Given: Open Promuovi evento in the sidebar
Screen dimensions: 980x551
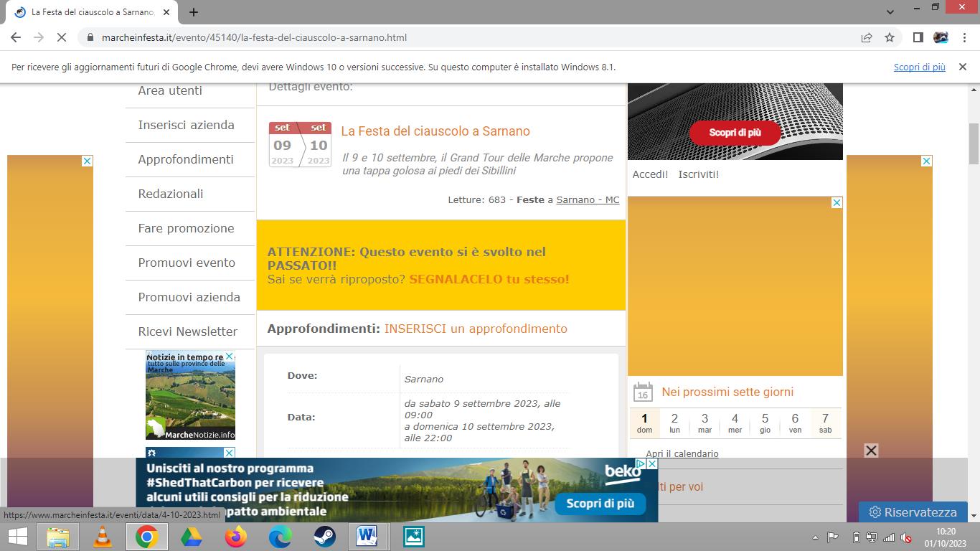Looking at the screenshot, I should click(187, 263).
